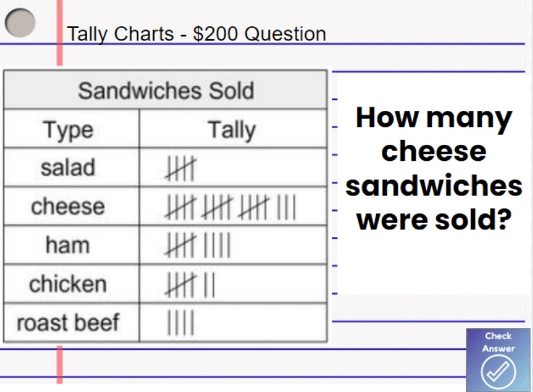Select the salad row label
Viewport: 533px width, 392px height.
(68, 168)
